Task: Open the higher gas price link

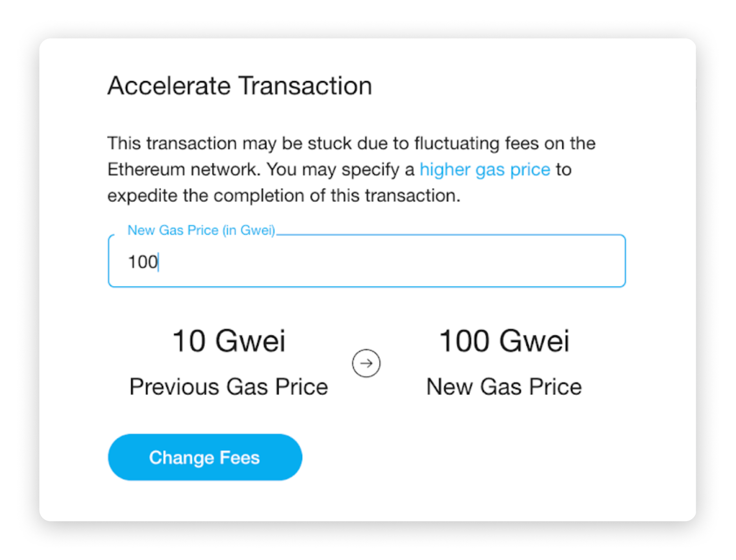Action: point(485,169)
